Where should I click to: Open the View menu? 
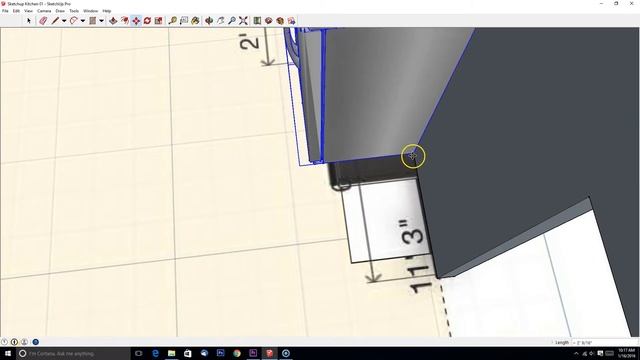[x=29, y=11]
